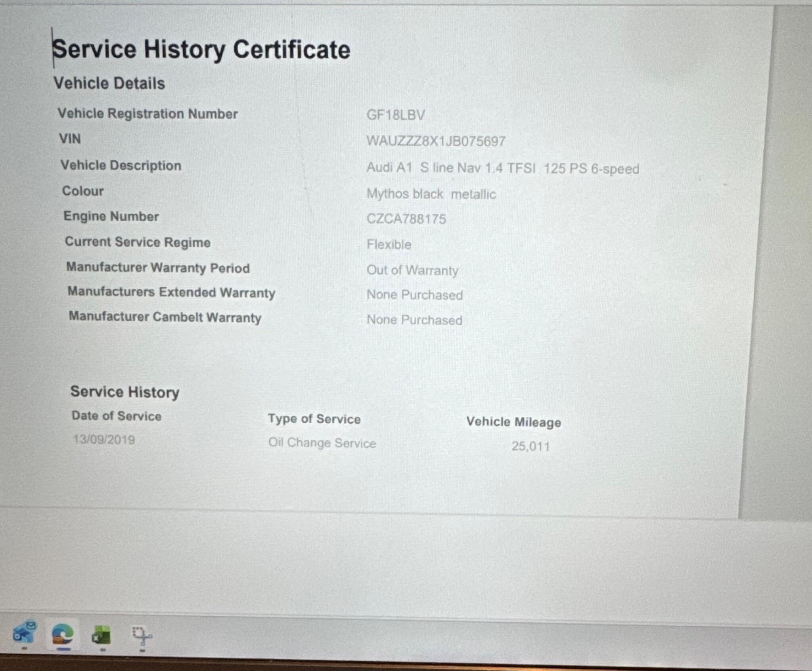Click the Audi A1 vehicle description text
The image size is (812, 671).
click(x=502, y=168)
